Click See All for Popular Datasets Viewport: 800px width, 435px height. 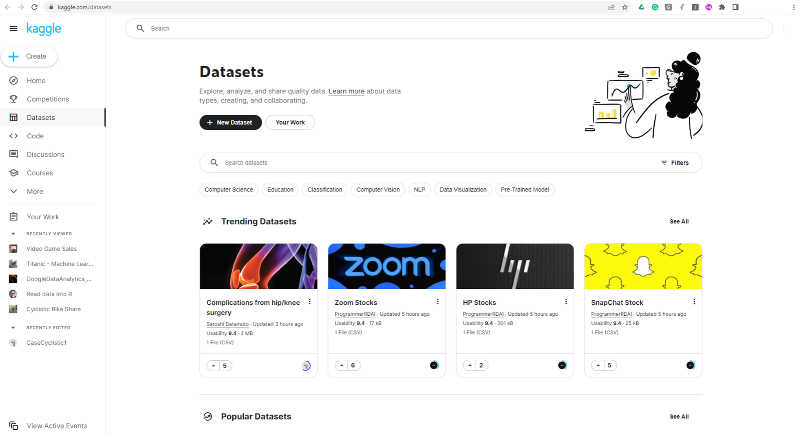(x=679, y=417)
